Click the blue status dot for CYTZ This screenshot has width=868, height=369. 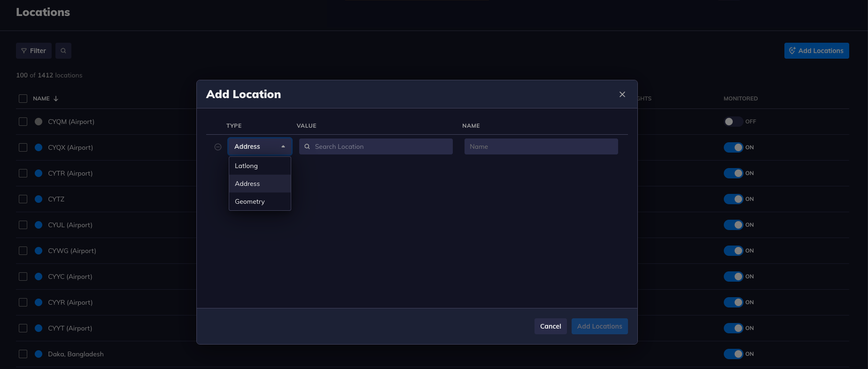click(39, 199)
